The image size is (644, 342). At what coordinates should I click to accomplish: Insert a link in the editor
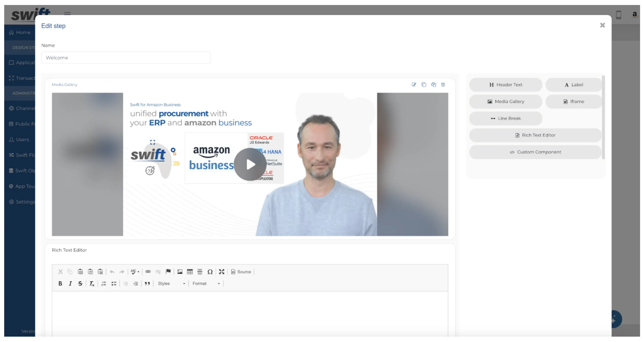pyautogui.click(x=148, y=272)
